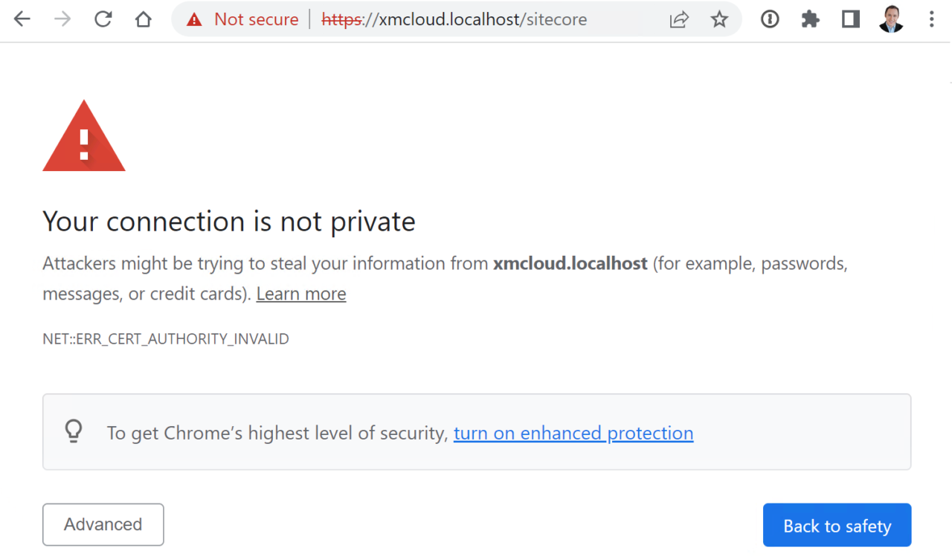Open the browser profile avatar menu
The height and width of the screenshot is (560, 952).
(x=891, y=19)
